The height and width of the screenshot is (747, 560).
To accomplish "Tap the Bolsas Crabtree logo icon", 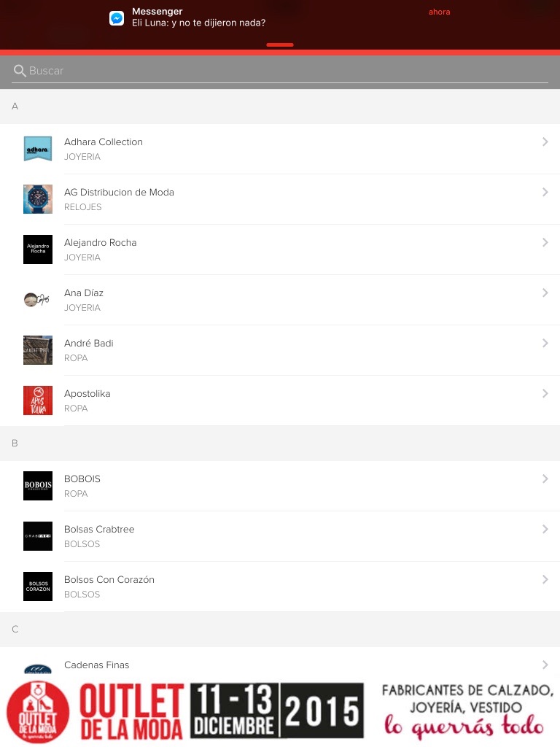I will pyautogui.click(x=38, y=536).
